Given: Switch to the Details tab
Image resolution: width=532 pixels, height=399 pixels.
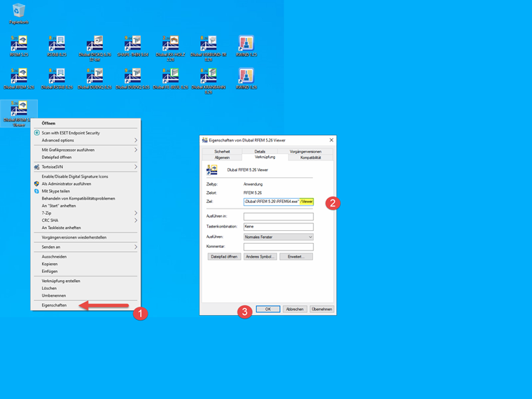Looking at the screenshot, I should coord(260,151).
